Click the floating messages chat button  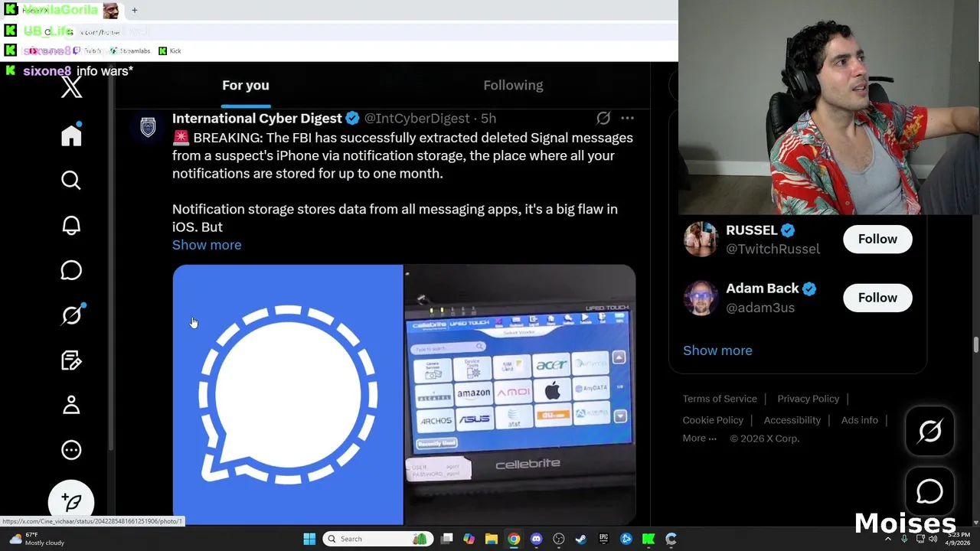point(929,491)
